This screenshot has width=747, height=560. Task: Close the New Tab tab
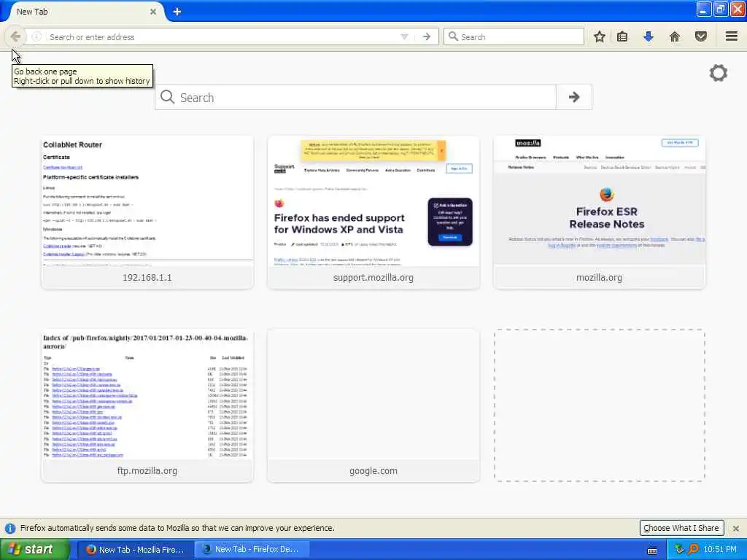[x=153, y=12]
